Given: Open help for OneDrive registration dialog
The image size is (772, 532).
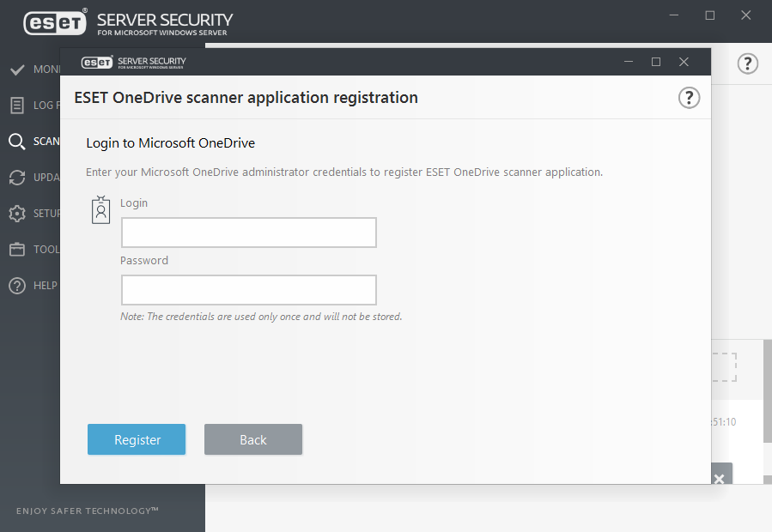Looking at the screenshot, I should 689,98.
